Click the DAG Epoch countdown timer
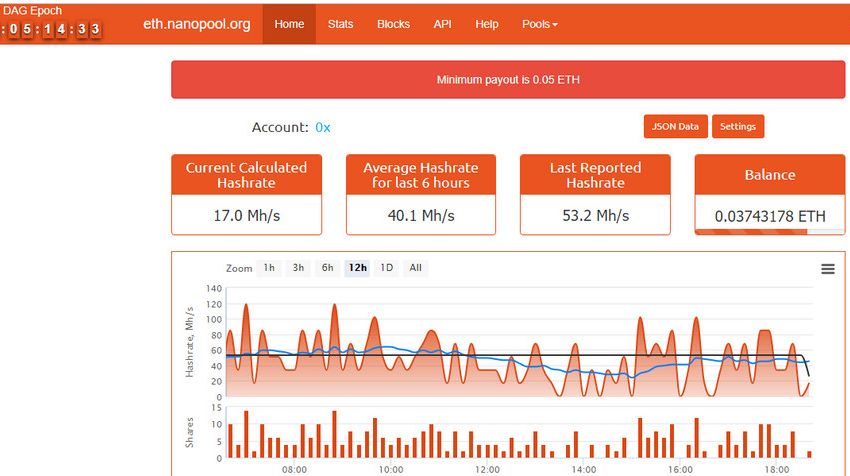850x476 pixels. click(51, 29)
